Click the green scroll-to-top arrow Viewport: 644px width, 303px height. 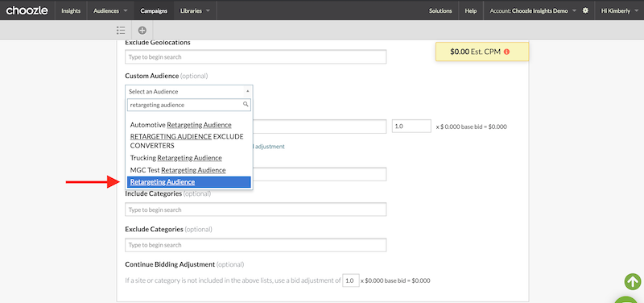tap(633, 281)
